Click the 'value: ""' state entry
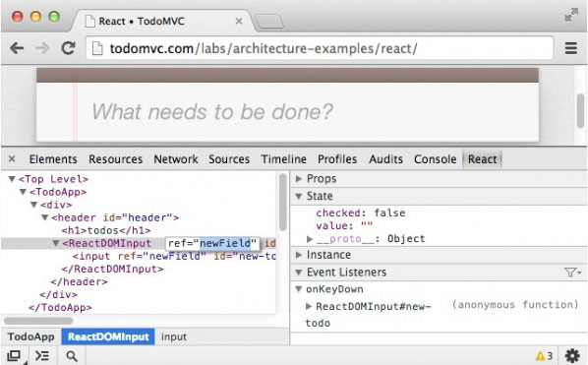Screen dimensions: 588x365 (x=344, y=225)
